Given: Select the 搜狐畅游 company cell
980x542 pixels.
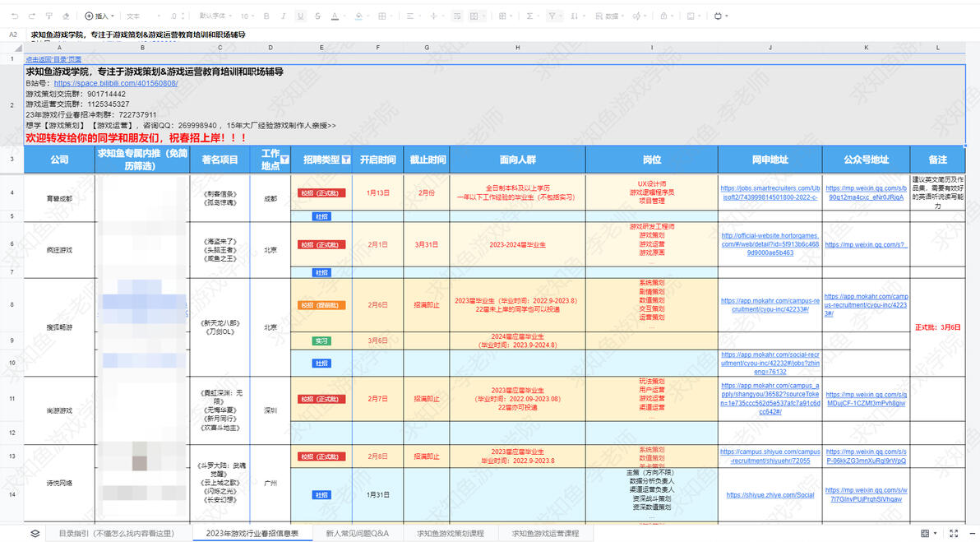Looking at the screenshot, I should [x=59, y=327].
